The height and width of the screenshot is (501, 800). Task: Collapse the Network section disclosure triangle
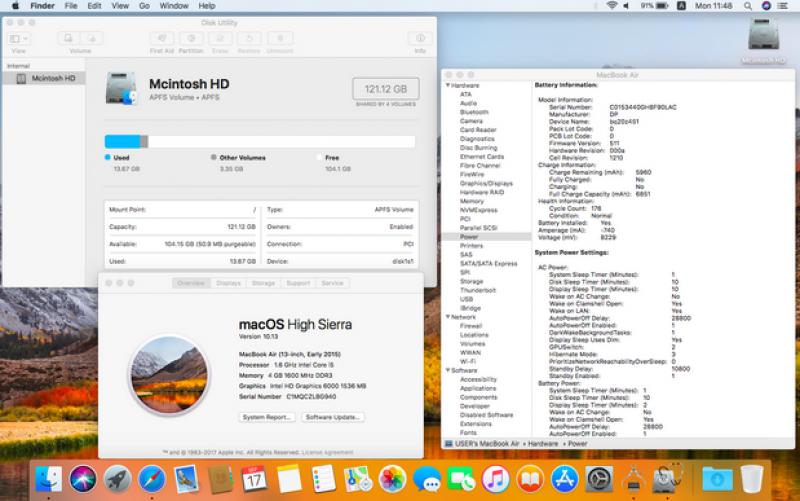(447, 317)
